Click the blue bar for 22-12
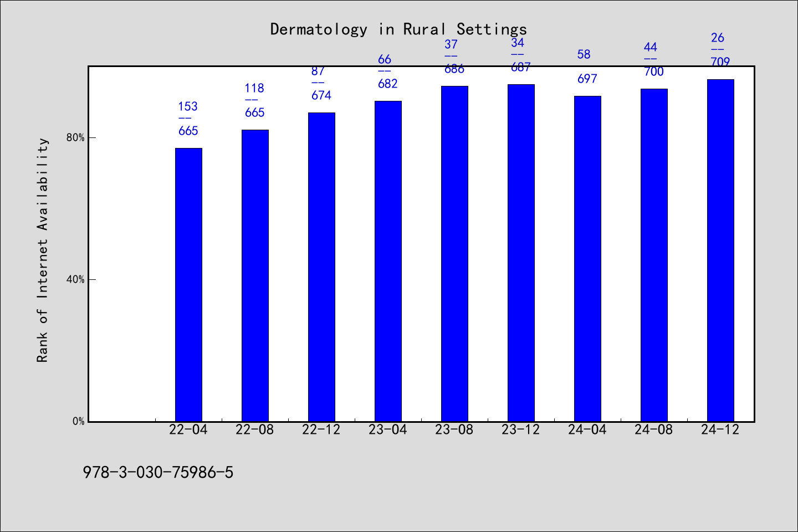 [x=321, y=267]
